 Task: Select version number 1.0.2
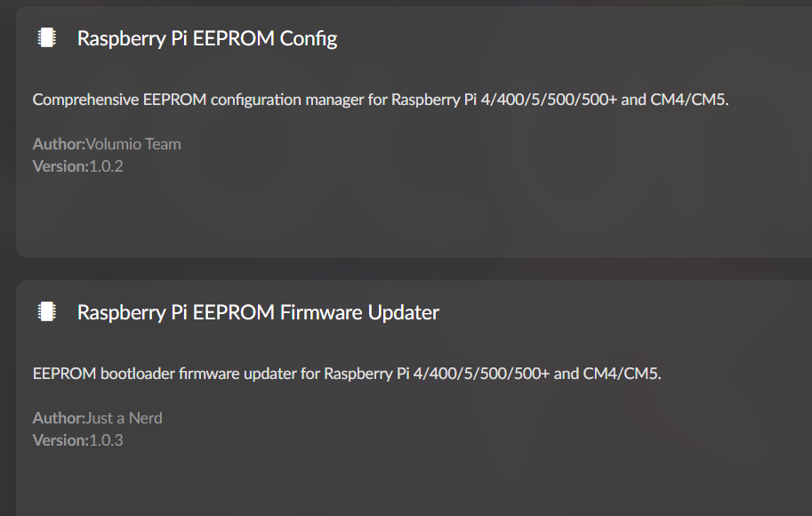[x=106, y=165]
